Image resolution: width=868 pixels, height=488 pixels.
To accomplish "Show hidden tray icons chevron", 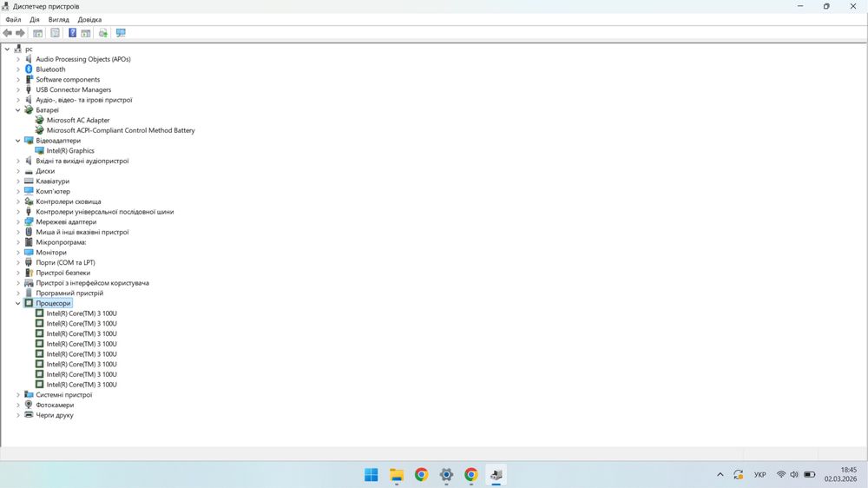I will tap(720, 475).
